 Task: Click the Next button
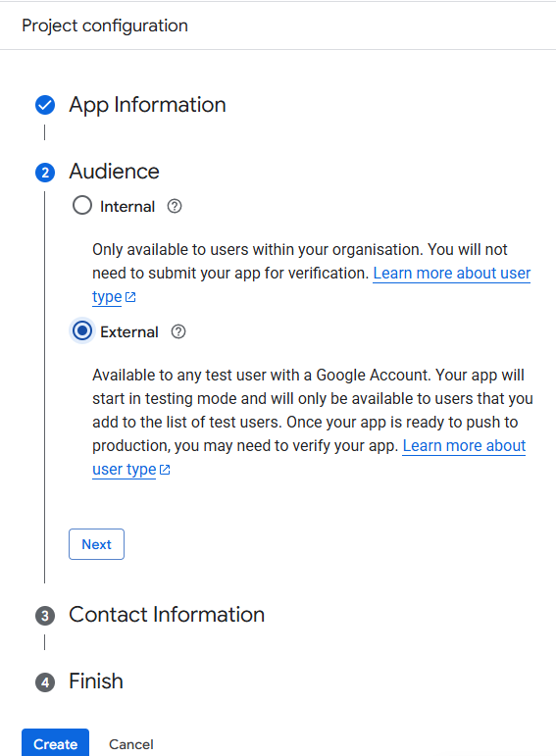96,544
